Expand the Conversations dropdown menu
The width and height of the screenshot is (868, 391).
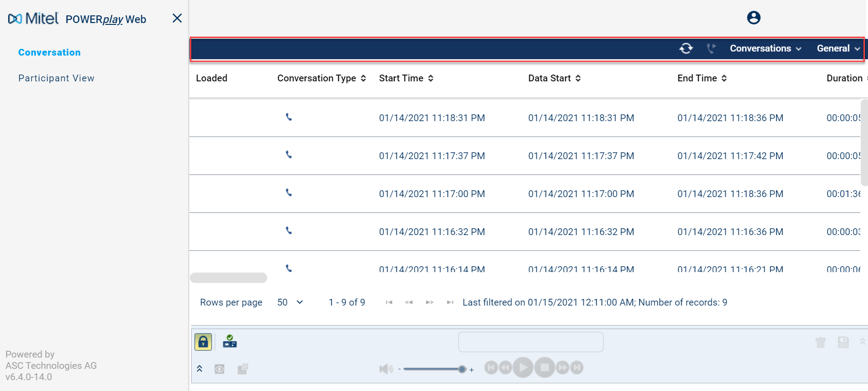[x=765, y=48]
